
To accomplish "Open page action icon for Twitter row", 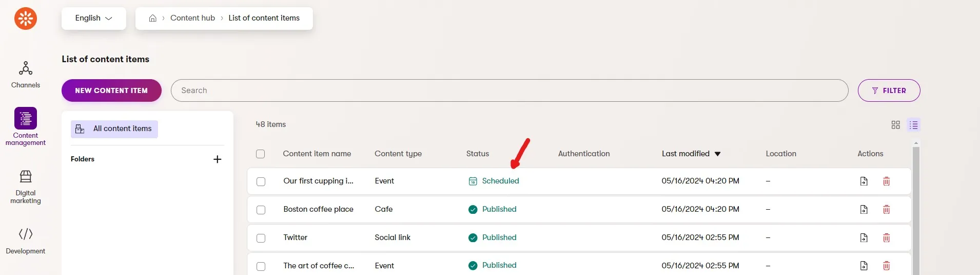I will pos(864,237).
